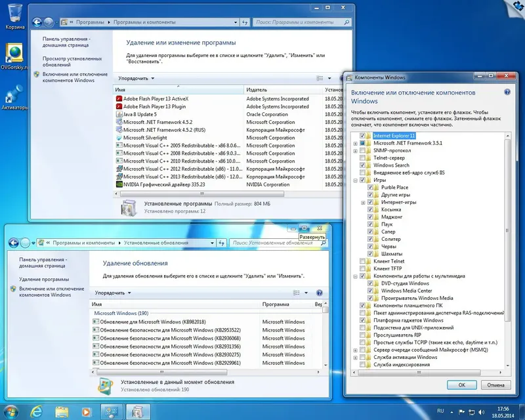Expand the SNMP-протокол node
This screenshot has width=525, height=420.
pyautogui.click(x=355, y=151)
